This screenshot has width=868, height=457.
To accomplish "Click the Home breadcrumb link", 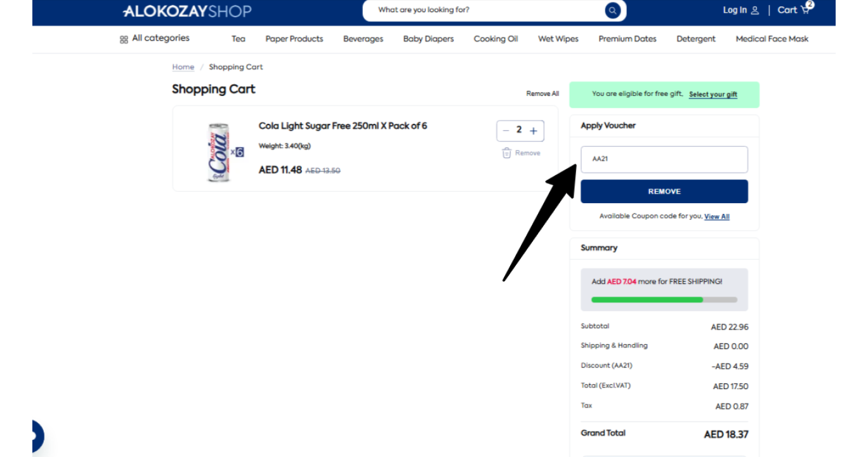I will (183, 67).
